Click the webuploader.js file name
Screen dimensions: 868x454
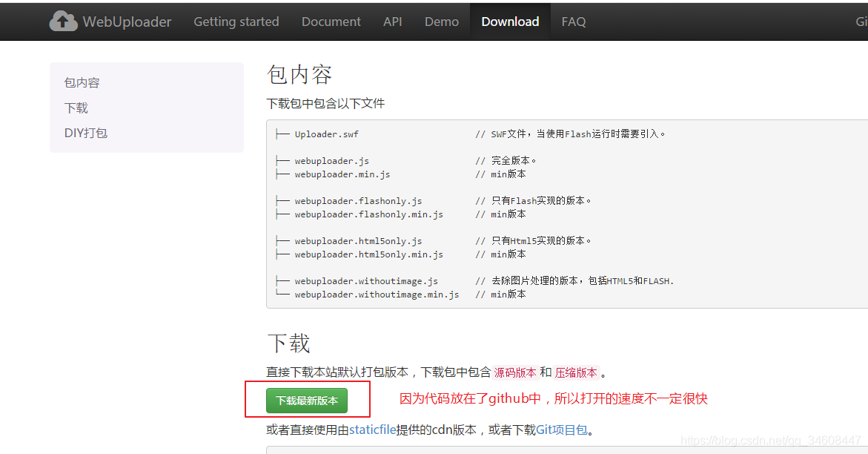[x=332, y=161]
